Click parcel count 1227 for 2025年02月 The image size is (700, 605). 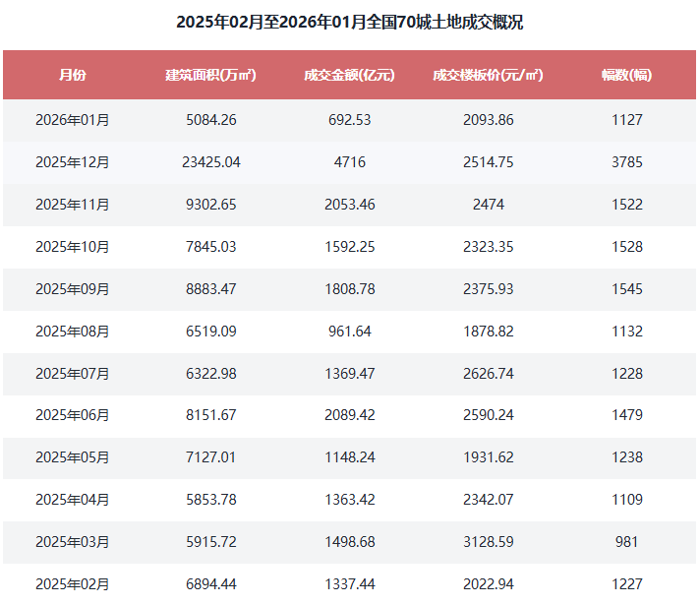pos(626,584)
